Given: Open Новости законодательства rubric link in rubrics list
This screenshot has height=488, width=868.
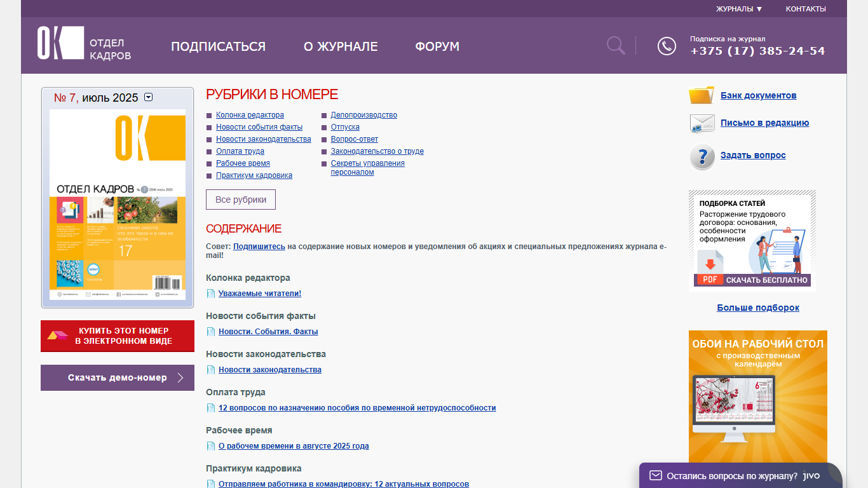Looking at the screenshot, I should 264,139.
